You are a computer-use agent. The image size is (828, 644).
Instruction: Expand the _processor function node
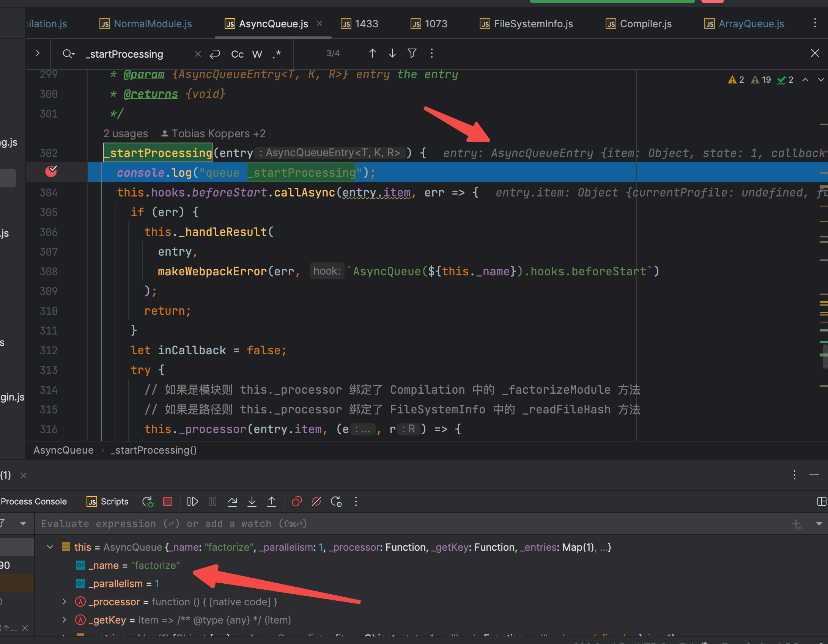click(64, 602)
